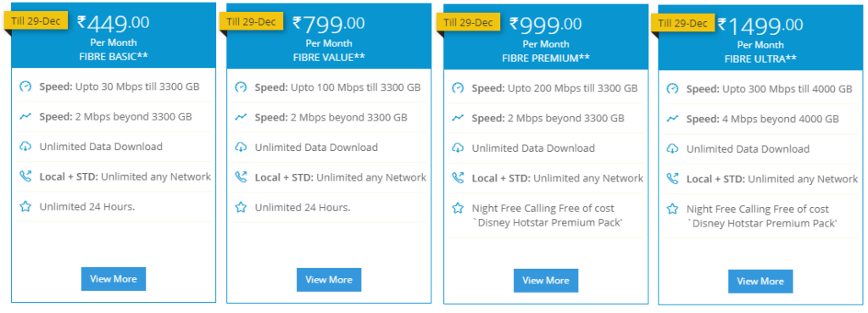Click the cloud download icon in Fibre Value plan
Screen dimensions: 868x313
point(240,148)
